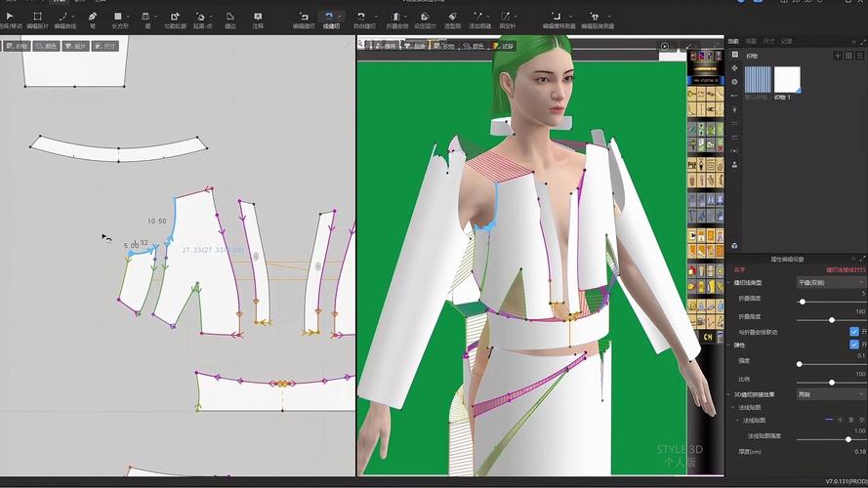The width and height of the screenshot is (868, 488).
Task: Switch to the Record tab in right panel
Action: click(x=787, y=42)
